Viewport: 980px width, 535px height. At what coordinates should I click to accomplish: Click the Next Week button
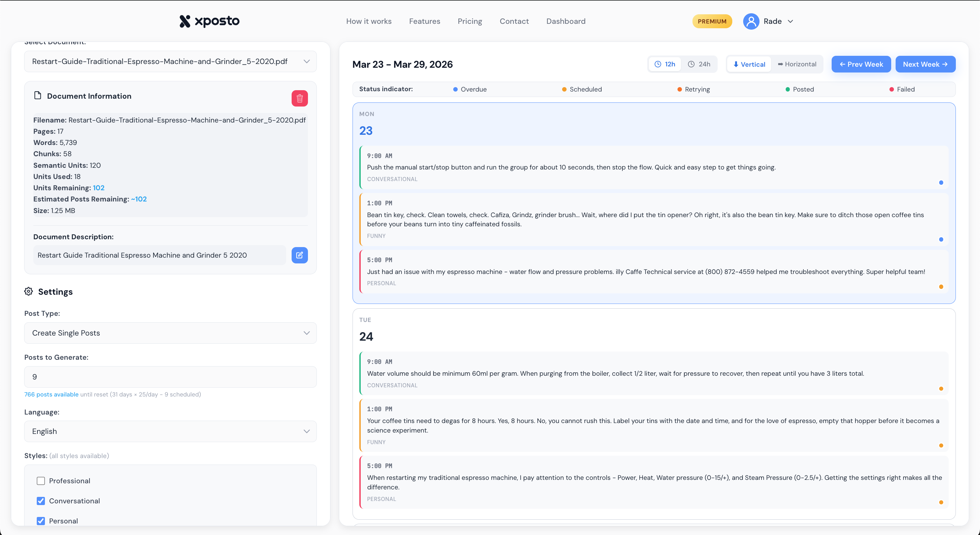tap(925, 64)
